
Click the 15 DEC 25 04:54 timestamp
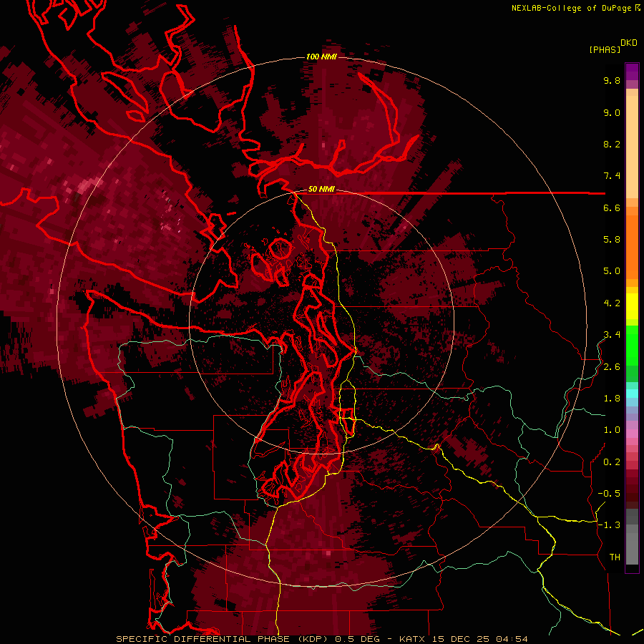(479, 639)
